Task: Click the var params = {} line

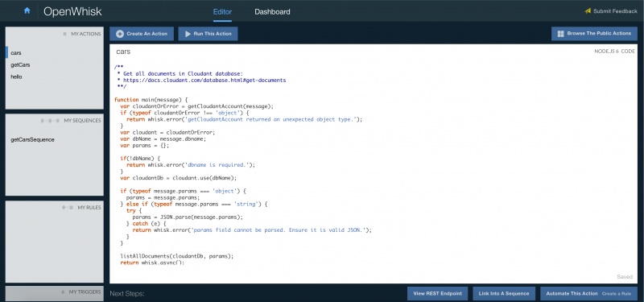Action: click(144, 146)
